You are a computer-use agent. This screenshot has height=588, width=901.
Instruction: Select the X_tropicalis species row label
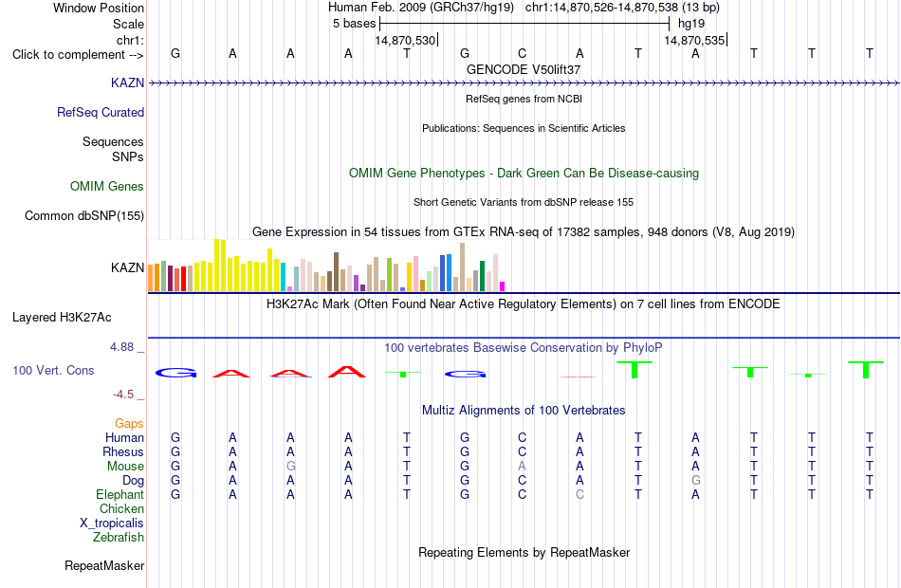coord(112,524)
